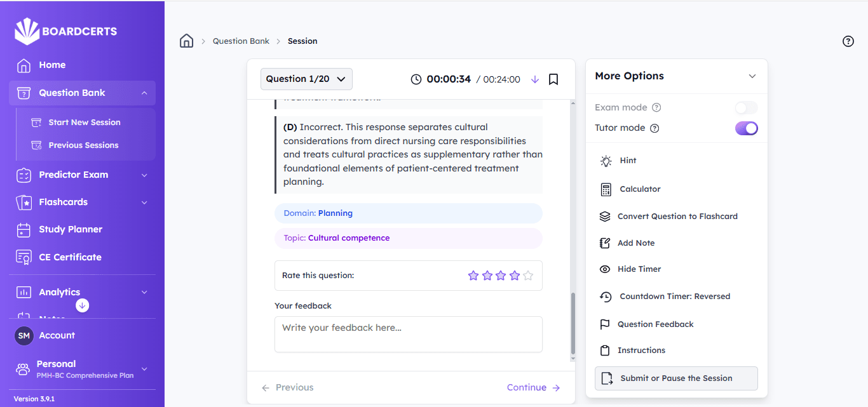
Task: Click Continue to the next question
Action: (x=533, y=387)
